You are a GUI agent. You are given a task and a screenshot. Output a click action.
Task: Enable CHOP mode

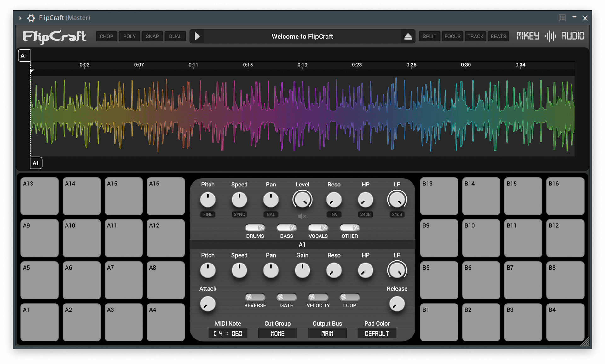pos(107,36)
